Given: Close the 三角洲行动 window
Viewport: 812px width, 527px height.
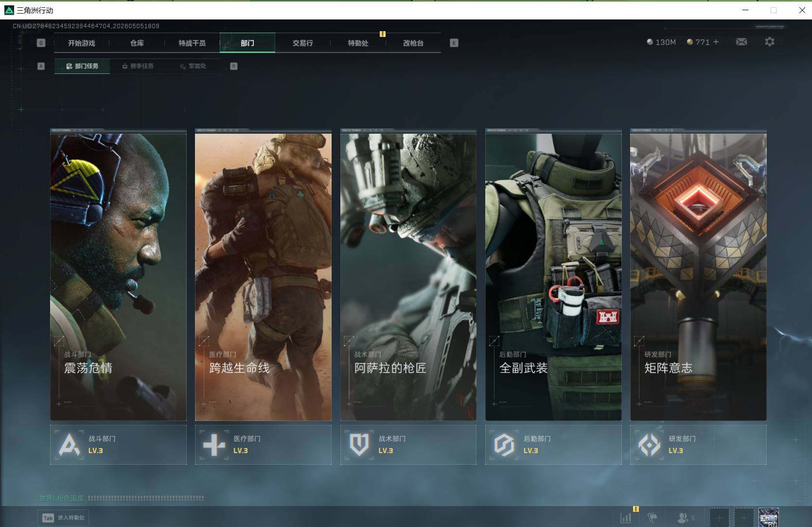Looking at the screenshot, I should tap(802, 10).
